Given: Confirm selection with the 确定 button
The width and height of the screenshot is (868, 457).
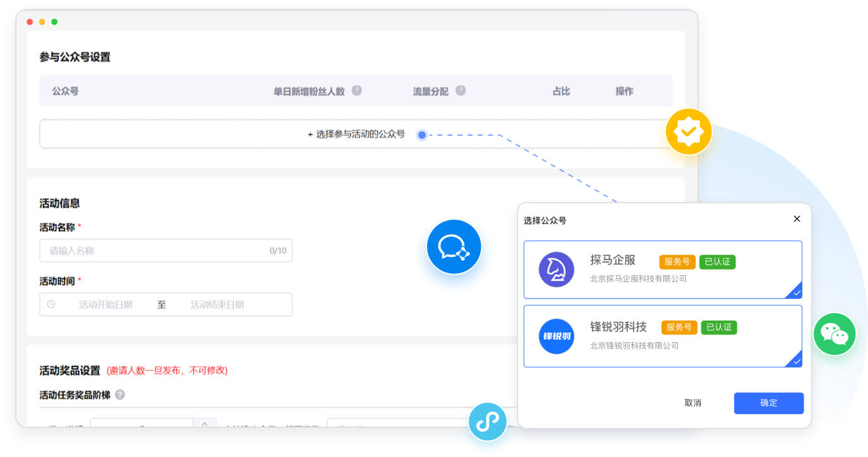Looking at the screenshot, I should 768,403.
